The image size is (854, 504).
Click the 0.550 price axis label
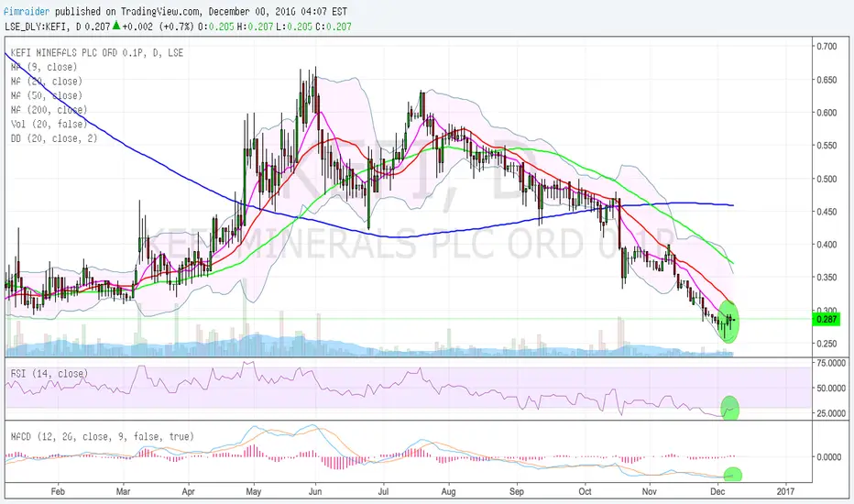pyautogui.click(x=827, y=146)
